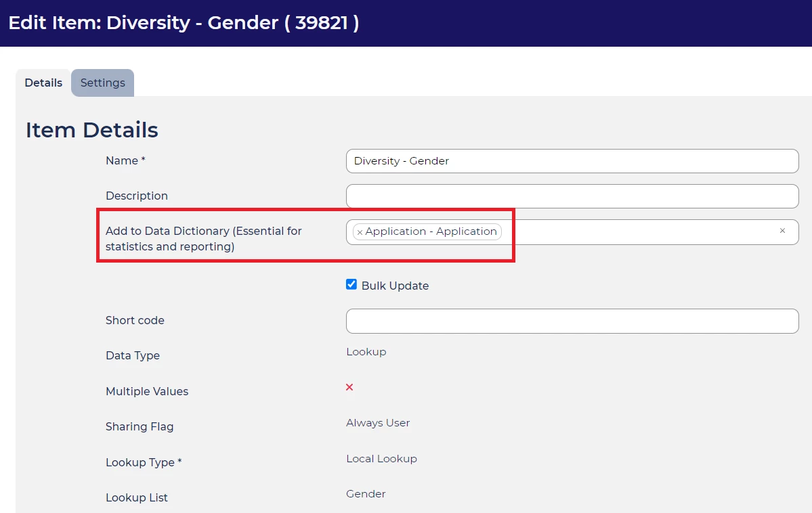812x513 pixels.
Task: Click the red X beside Multiple Values
Action: pyautogui.click(x=349, y=387)
